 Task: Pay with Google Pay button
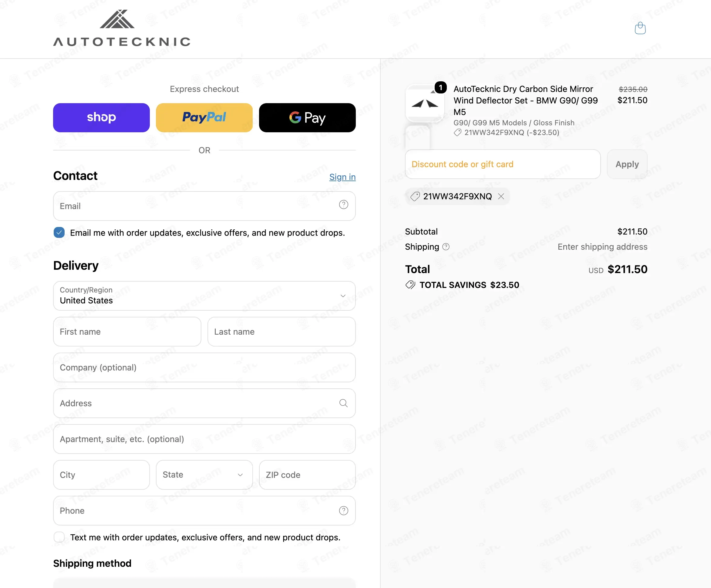click(307, 117)
